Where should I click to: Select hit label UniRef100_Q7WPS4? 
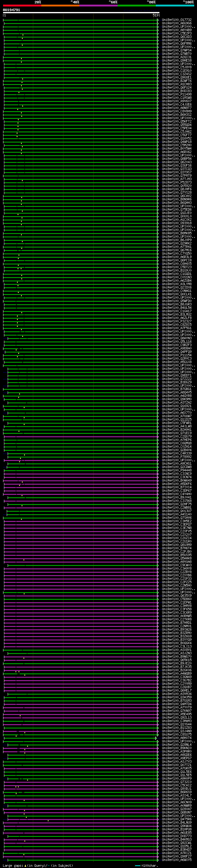[x=176, y=50]
